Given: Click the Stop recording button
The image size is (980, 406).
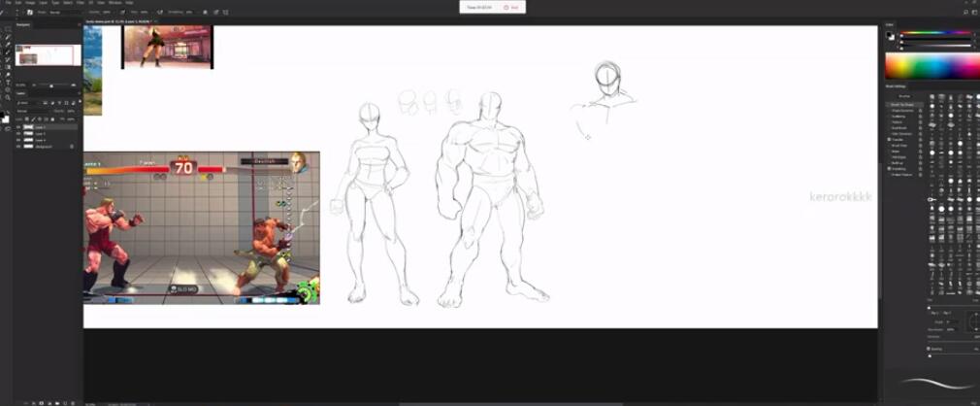Looking at the screenshot, I should [x=511, y=7].
